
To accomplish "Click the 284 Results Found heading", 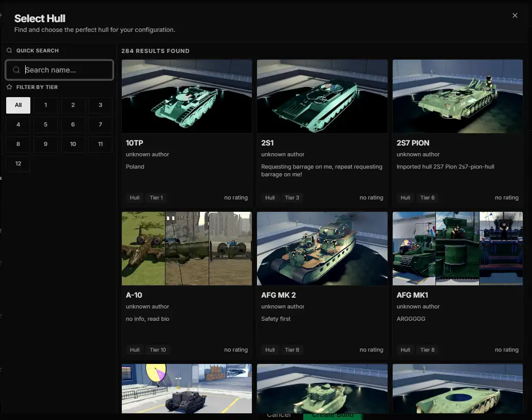I will point(155,51).
